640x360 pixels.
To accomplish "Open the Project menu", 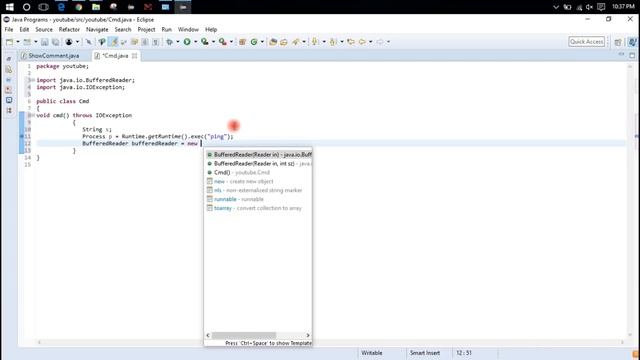I will pos(147,29).
